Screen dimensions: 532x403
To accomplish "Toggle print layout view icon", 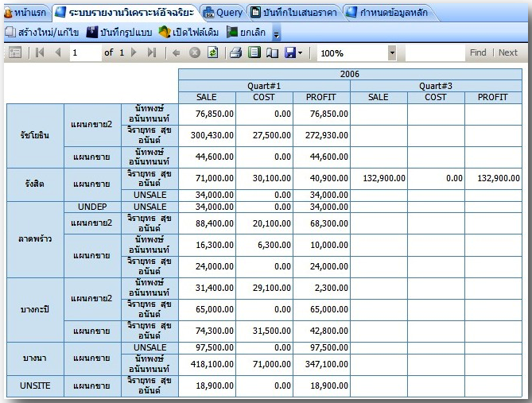I will click(x=254, y=52).
